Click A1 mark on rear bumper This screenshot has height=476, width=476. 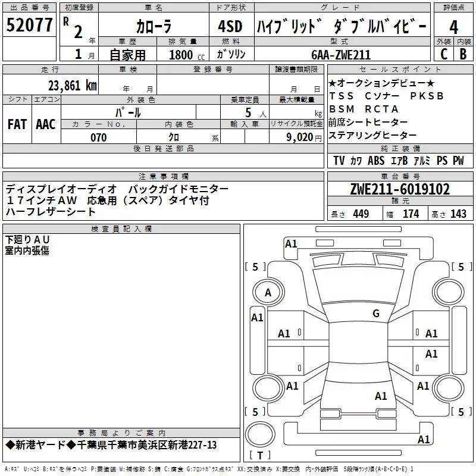point(424,439)
